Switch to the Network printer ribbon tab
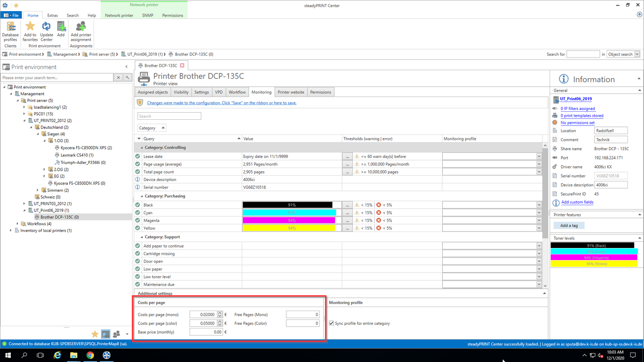This screenshot has height=362, width=644. pos(119,15)
